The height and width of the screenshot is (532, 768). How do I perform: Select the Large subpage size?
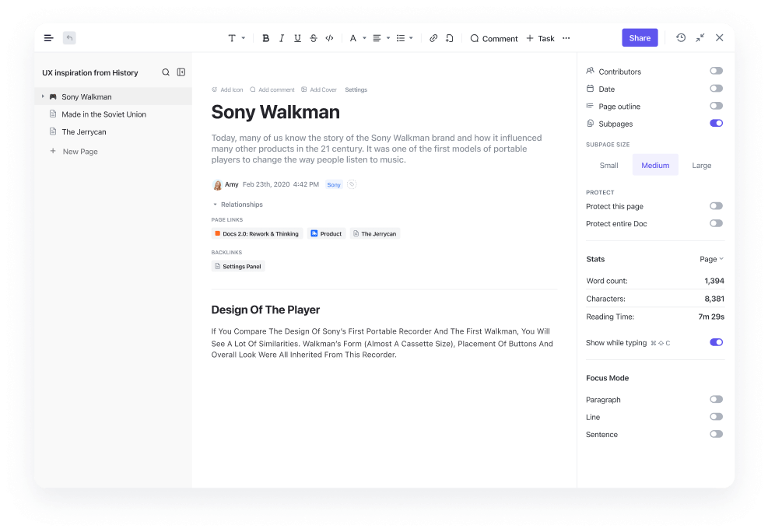coord(701,165)
